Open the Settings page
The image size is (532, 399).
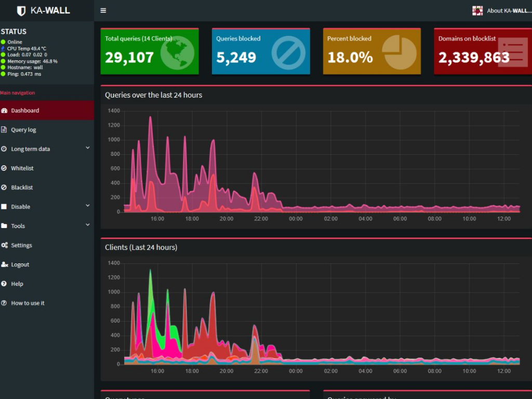(47, 245)
